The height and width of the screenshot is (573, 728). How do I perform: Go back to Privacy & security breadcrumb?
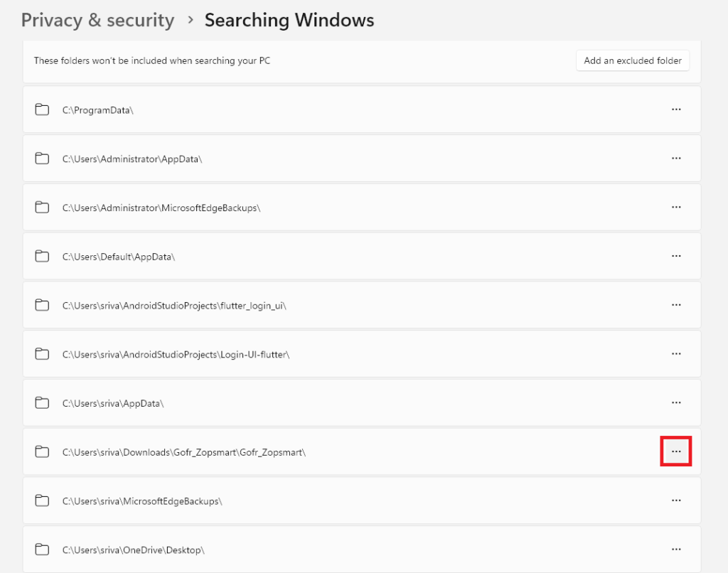tap(97, 20)
